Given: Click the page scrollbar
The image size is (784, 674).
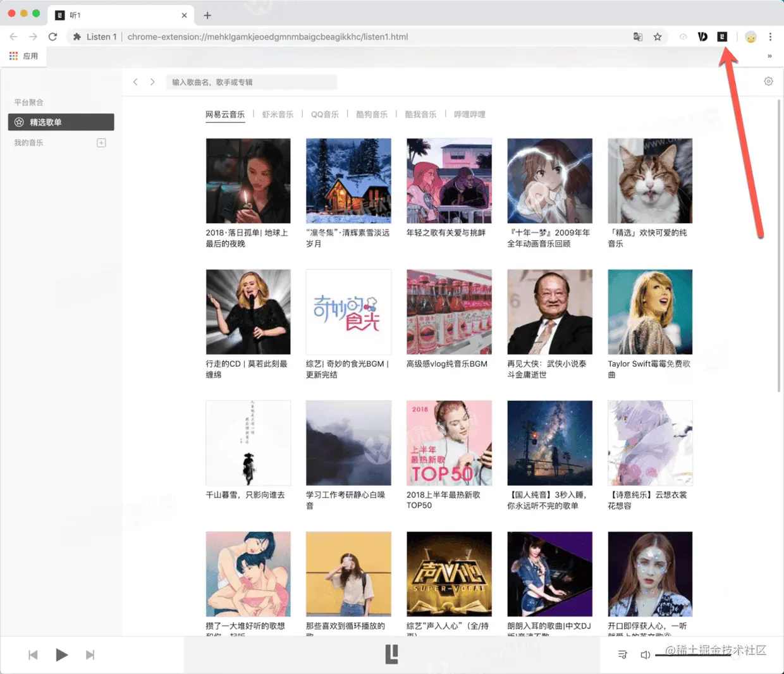Looking at the screenshot, I should pos(779,245).
